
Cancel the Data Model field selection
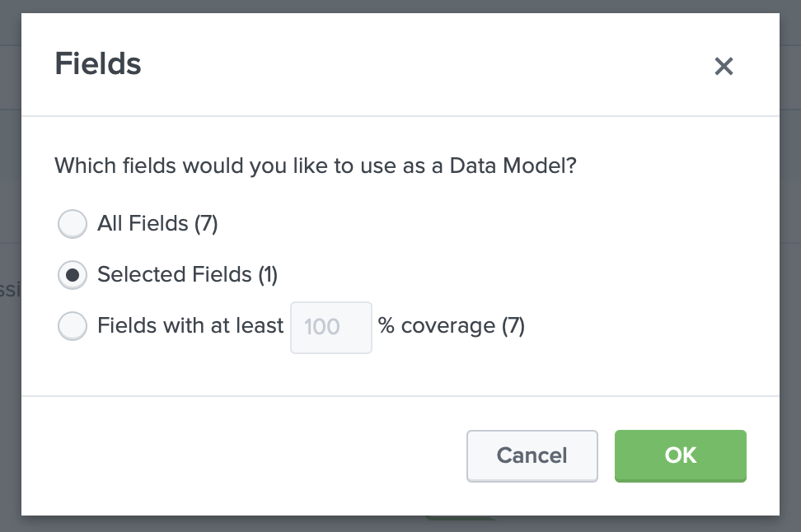(x=532, y=455)
